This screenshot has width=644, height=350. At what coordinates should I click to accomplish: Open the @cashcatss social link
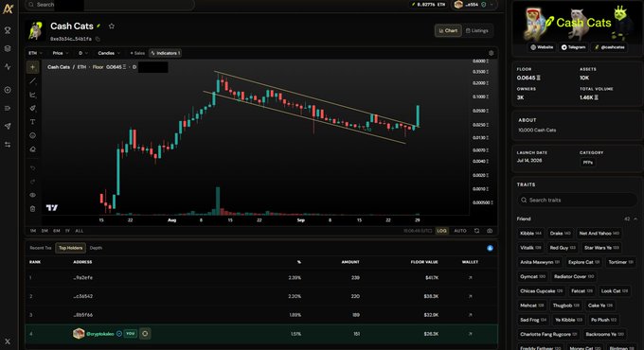coord(610,47)
